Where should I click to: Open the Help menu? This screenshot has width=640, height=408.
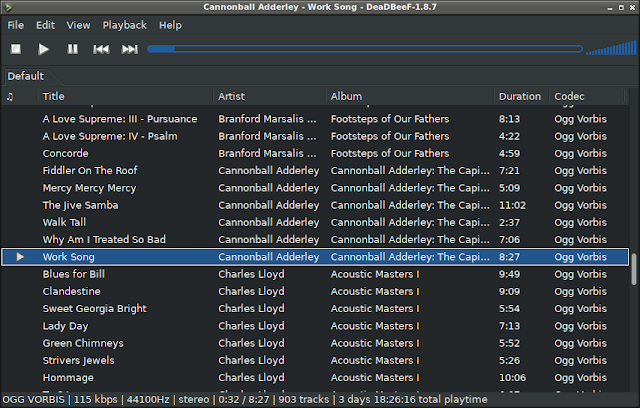click(170, 25)
